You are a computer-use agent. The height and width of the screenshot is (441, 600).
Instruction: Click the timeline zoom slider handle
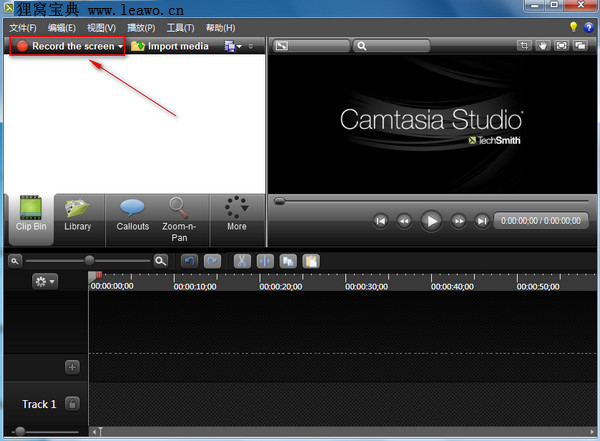[x=90, y=261]
